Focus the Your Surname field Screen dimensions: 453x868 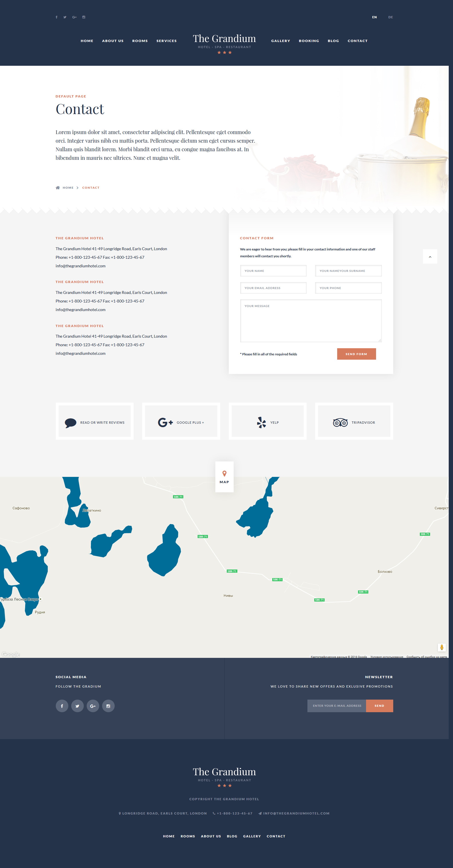349,271
